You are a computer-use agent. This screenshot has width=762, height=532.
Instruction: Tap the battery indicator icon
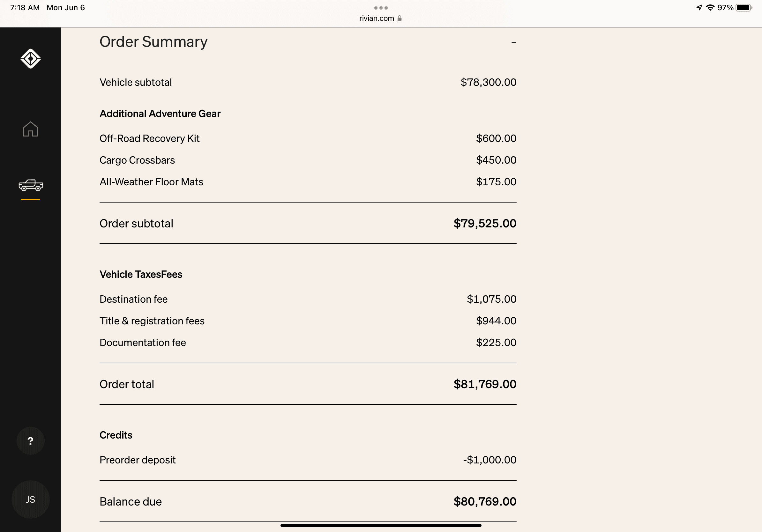(744, 8)
